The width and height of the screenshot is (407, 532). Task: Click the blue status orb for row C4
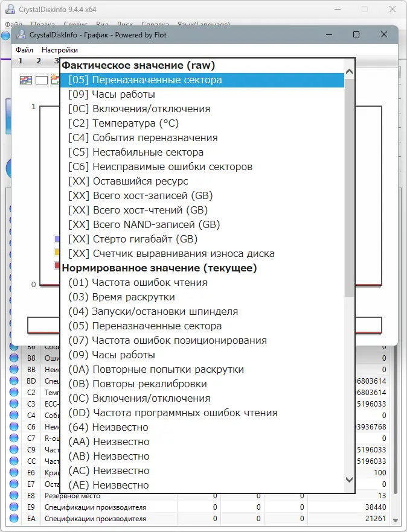14,415
